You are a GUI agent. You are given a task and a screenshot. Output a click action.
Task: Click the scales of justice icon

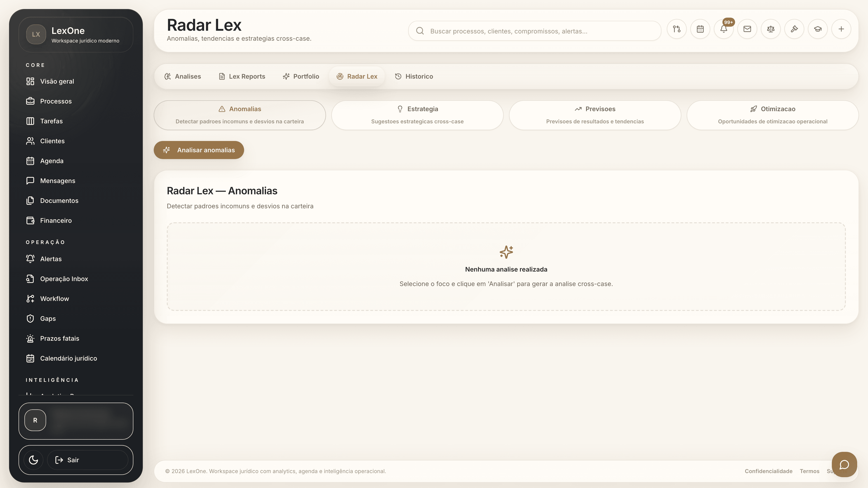[771, 29]
